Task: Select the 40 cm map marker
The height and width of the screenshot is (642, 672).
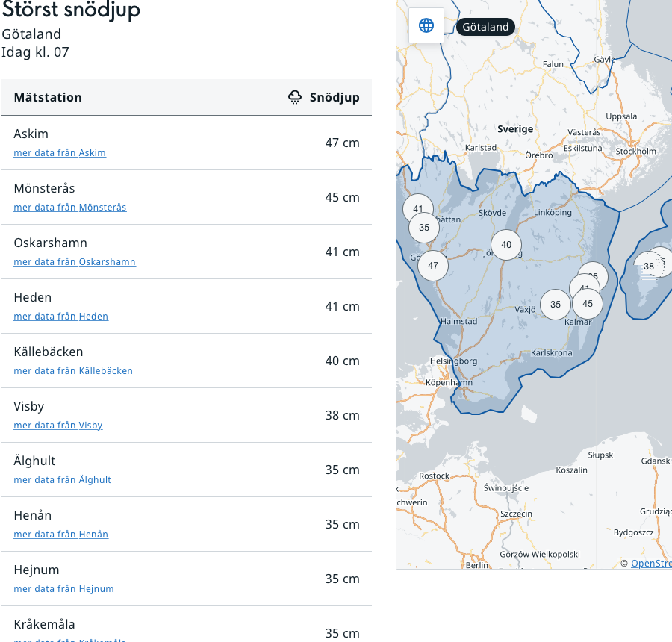Action: [506, 245]
